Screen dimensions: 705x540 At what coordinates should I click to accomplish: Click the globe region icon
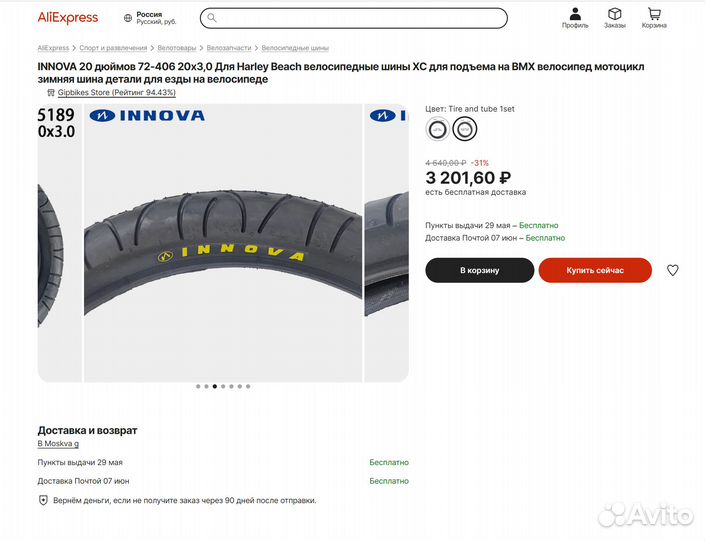[x=128, y=18]
